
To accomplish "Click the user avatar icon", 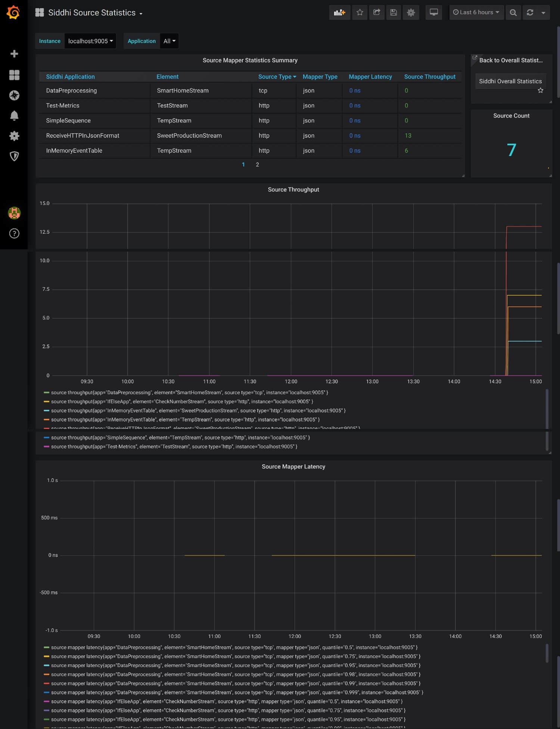I will point(14,213).
